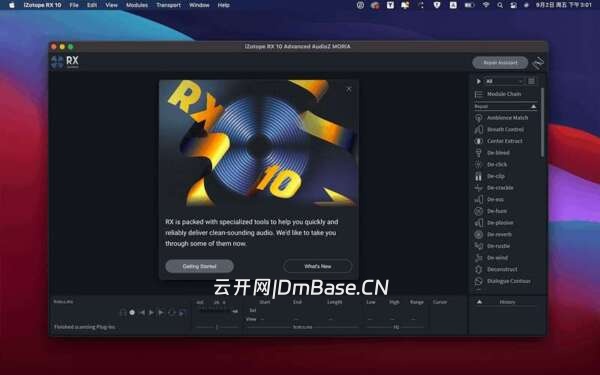Screen dimensions: 600x375
Task: Open the Help menu
Action: click(223, 5)
